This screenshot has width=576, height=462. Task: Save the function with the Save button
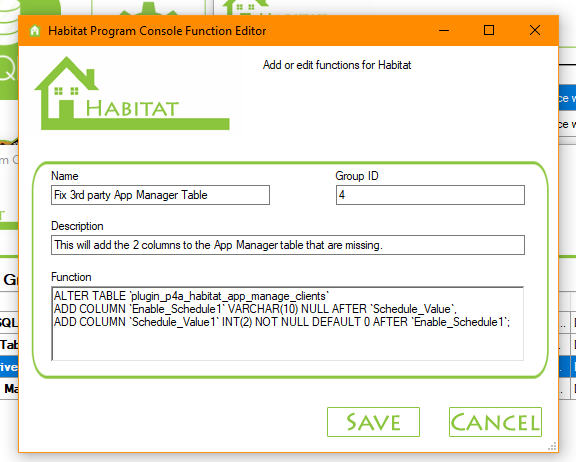click(373, 422)
